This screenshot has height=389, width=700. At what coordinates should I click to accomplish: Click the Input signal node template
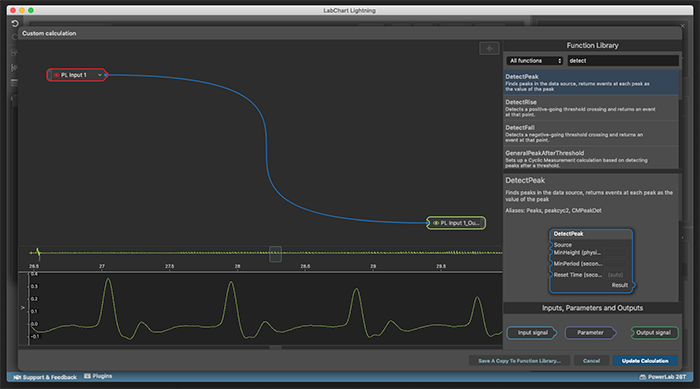pos(532,333)
